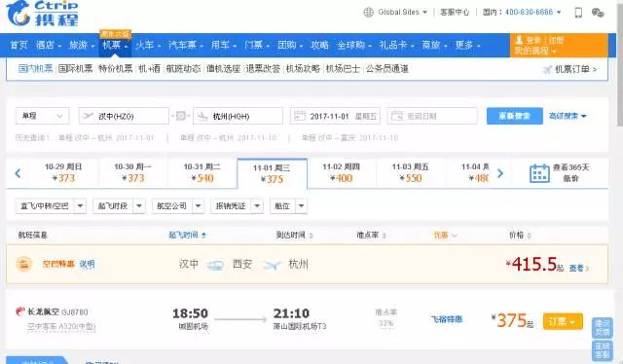Select the 10-29 周日 ¥373 date tab

pyautogui.click(x=63, y=173)
